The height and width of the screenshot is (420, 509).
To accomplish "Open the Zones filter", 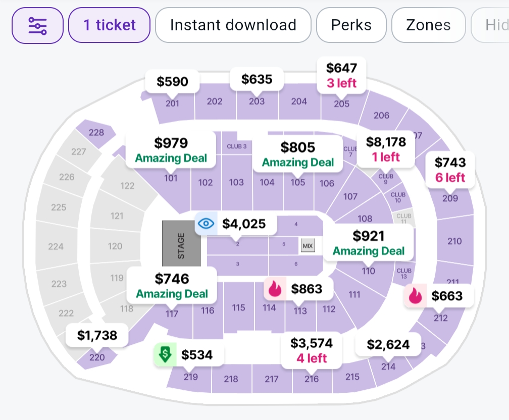I will 428,25.
